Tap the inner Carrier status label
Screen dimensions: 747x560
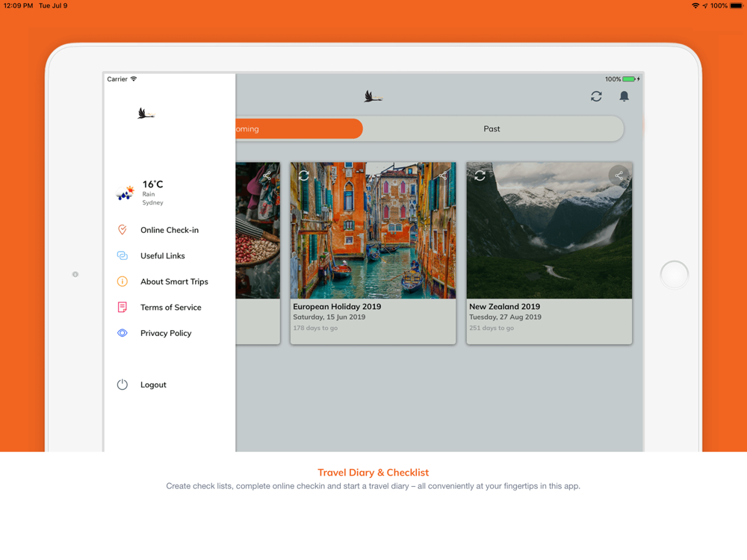pos(117,79)
